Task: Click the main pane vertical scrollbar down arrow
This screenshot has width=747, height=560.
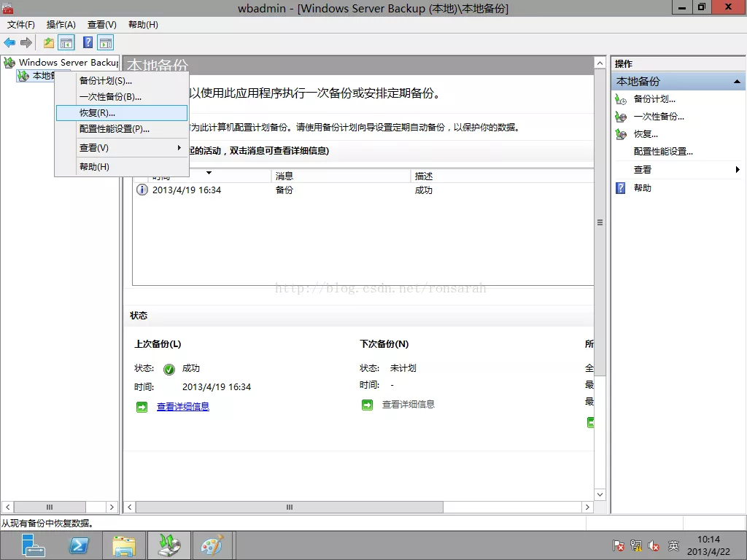Action: 600,494
